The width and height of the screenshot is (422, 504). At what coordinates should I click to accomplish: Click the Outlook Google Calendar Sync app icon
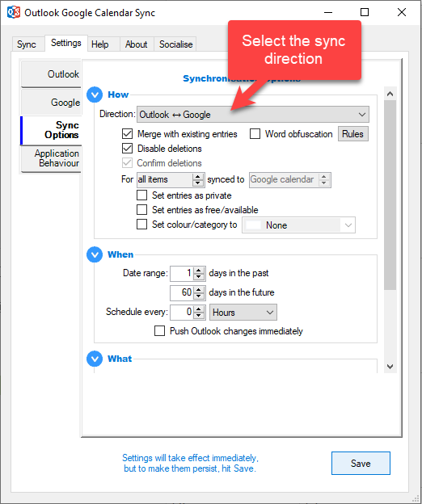pos(14,13)
